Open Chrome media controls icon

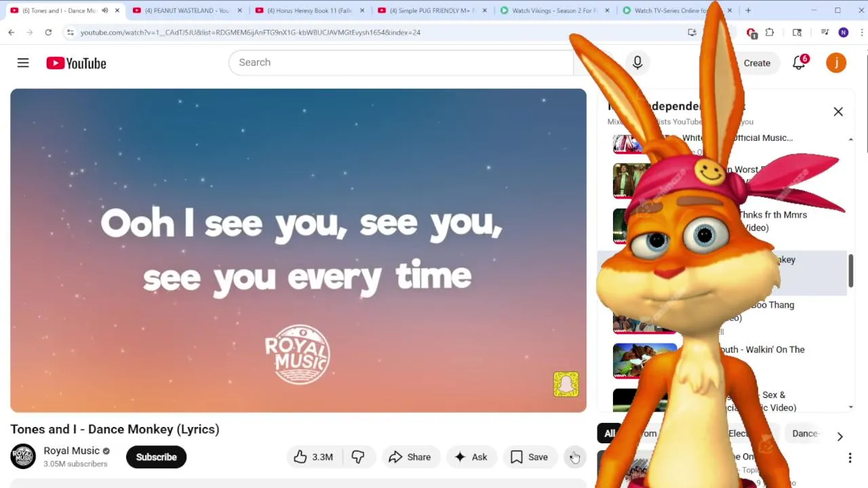coord(825,32)
